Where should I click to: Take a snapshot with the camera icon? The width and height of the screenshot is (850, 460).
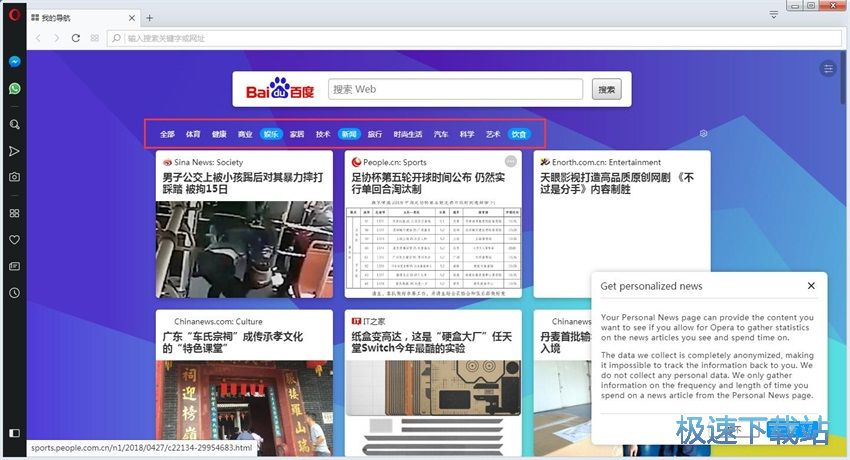coord(15,177)
